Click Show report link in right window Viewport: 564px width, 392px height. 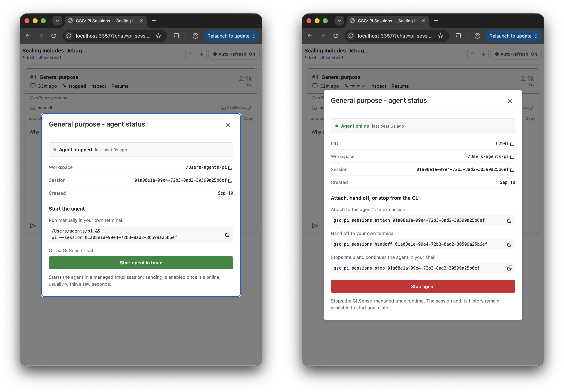[332, 57]
